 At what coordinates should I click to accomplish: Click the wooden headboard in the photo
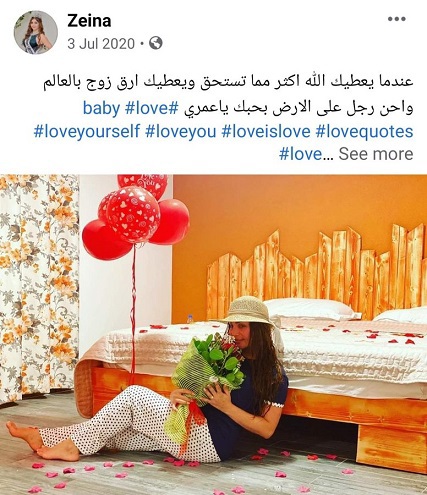[x=316, y=270]
